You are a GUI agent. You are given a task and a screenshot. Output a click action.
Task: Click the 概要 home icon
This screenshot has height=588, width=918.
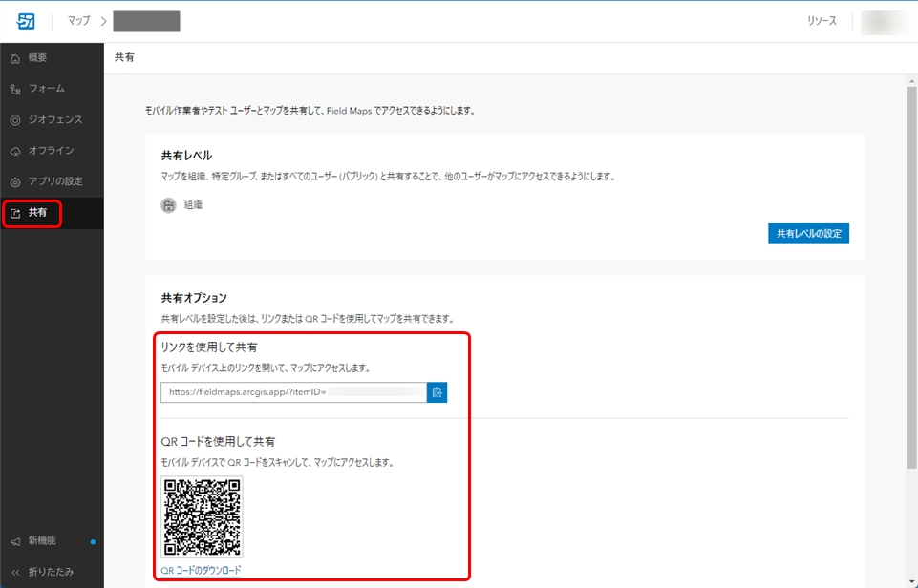pyautogui.click(x=15, y=58)
